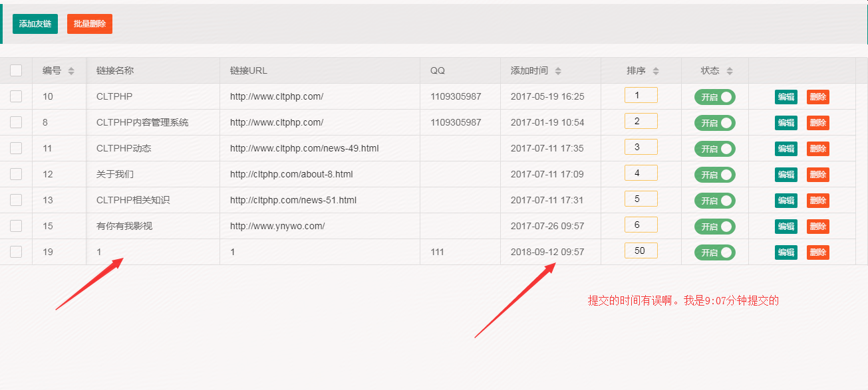Edit the sort field with value 2

pos(641,121)
